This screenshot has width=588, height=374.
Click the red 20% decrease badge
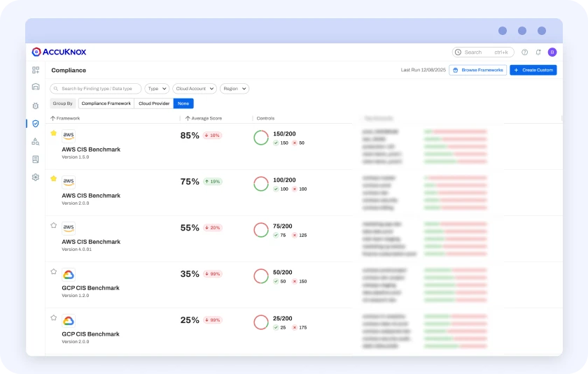[x=213, y=228]
